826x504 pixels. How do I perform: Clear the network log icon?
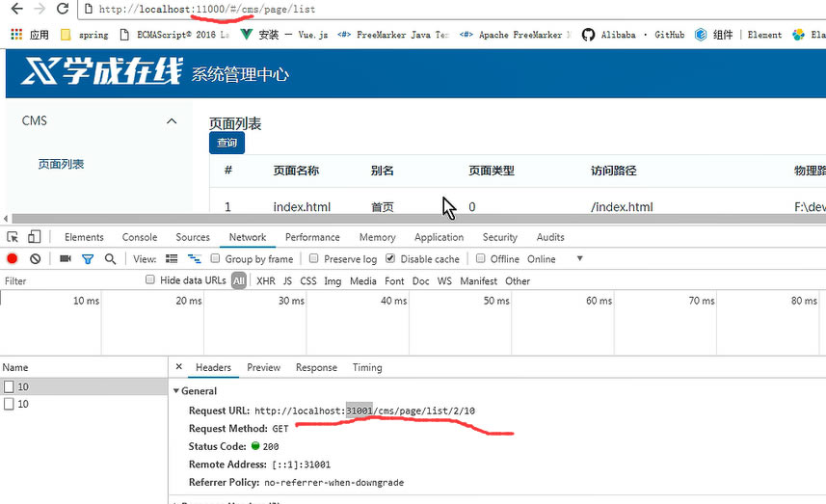36,258
